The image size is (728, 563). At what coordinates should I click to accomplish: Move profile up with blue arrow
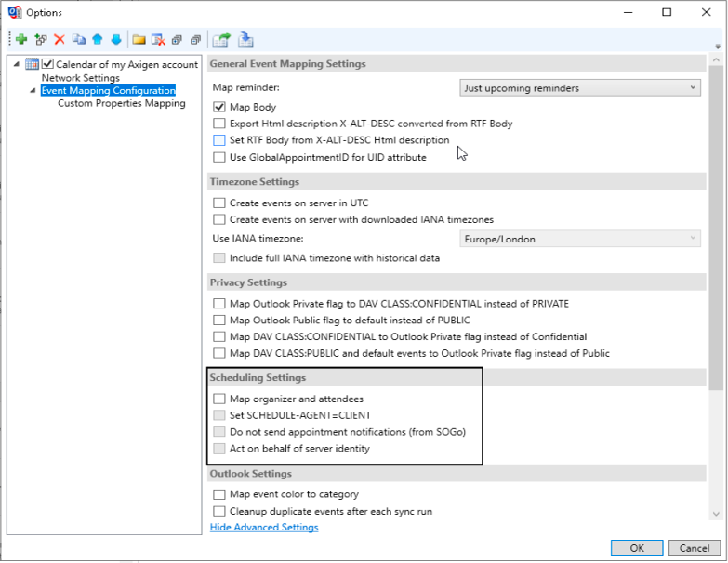click(x=98, y=39)
